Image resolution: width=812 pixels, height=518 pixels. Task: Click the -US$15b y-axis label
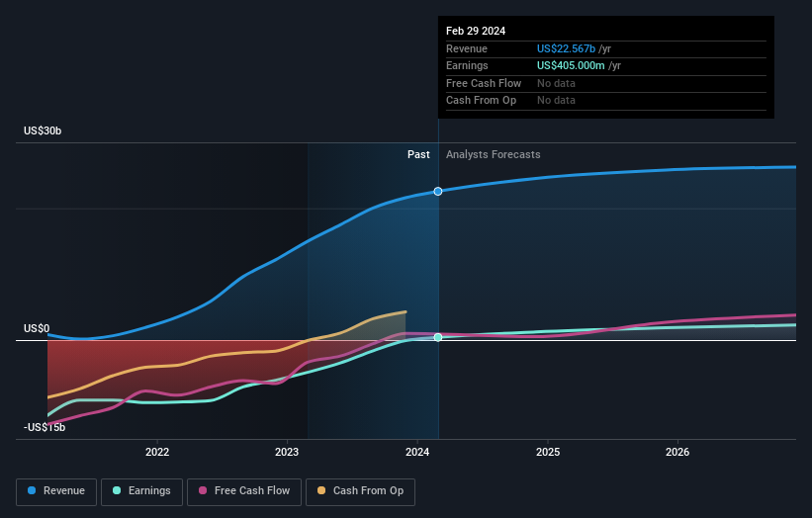point(45,427)
